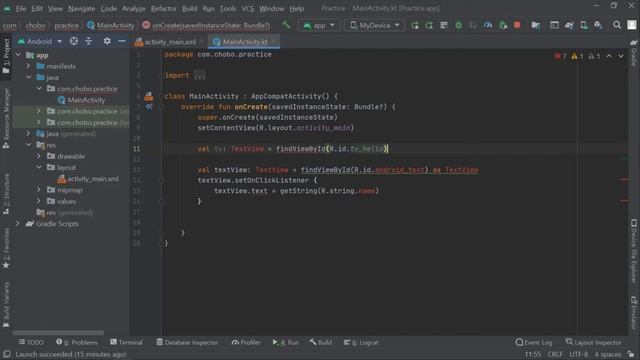Toggle the Gradle side panel
The image size is (640, 360).
tap(634, 52)
